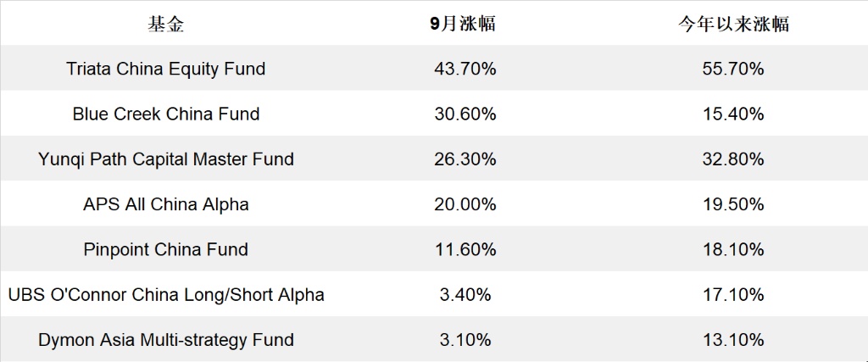The width and height of the screenshot is (868, 362).
Task: Select the 55.70% year-to-date value
Action: point(733,69)
